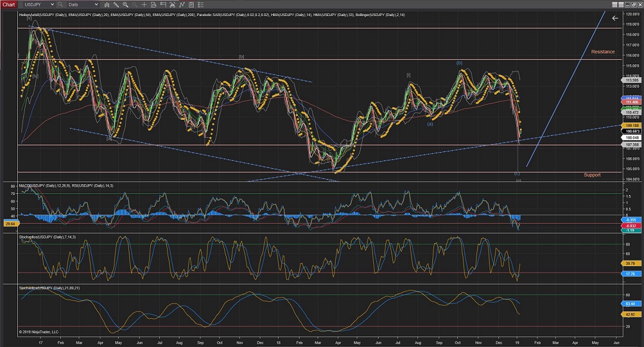Screen dimensions: 644x347
Task: Click the zoom in magnifier icon
Action: (x=125, y=5)
